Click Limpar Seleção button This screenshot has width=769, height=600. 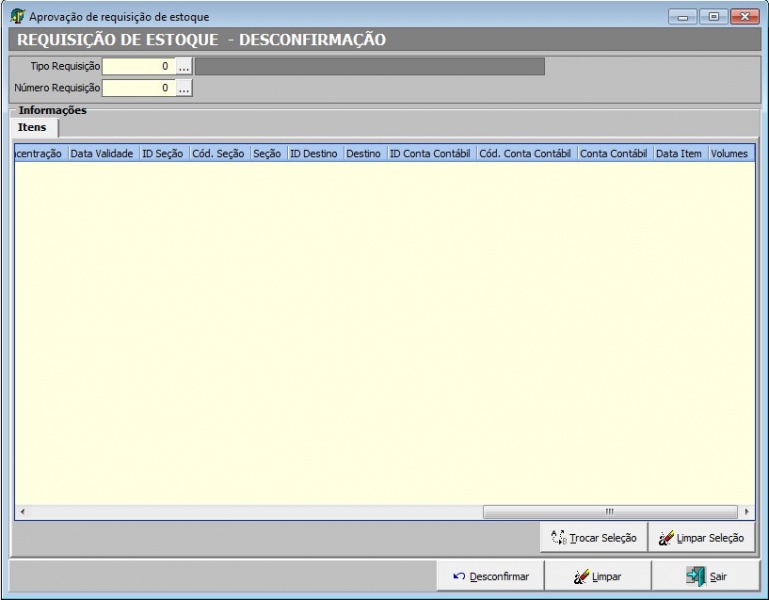(x=701, y=538)
